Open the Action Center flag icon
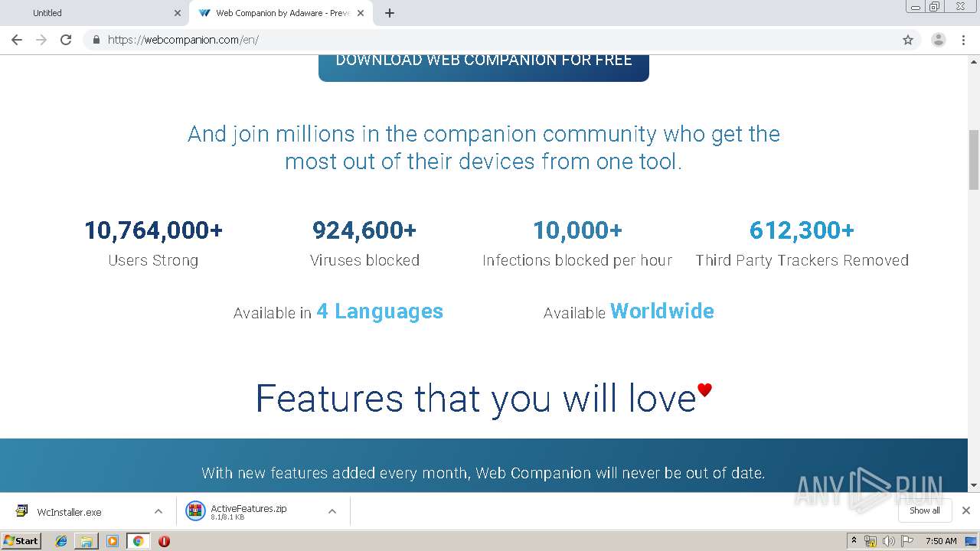 point(907,541)
